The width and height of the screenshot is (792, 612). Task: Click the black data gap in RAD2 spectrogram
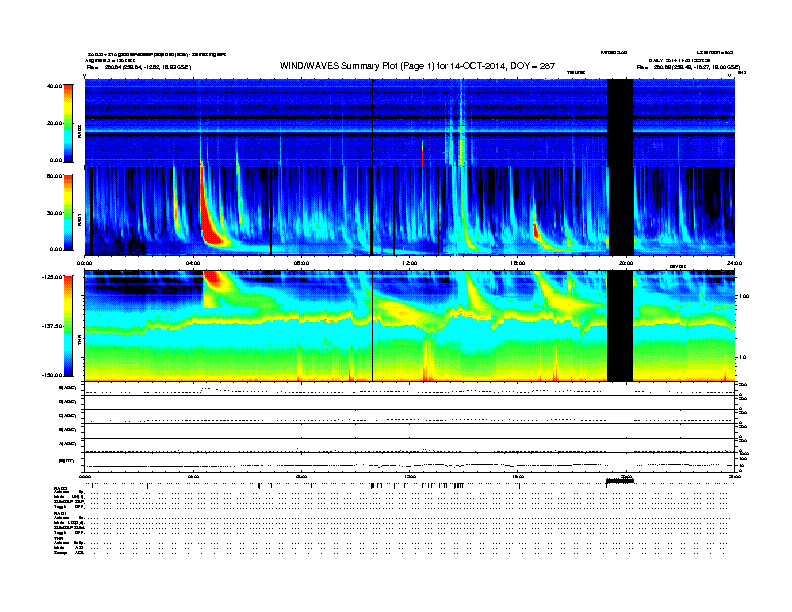click(x=620, y=123)
